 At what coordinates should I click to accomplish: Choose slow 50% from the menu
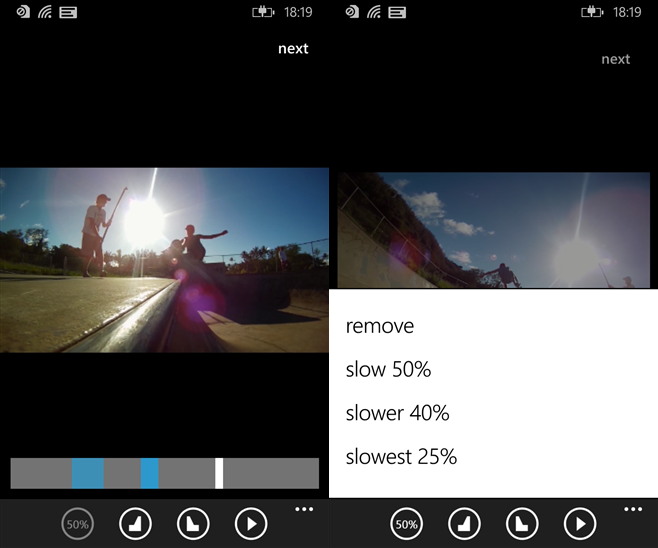(x=388, y=370)
